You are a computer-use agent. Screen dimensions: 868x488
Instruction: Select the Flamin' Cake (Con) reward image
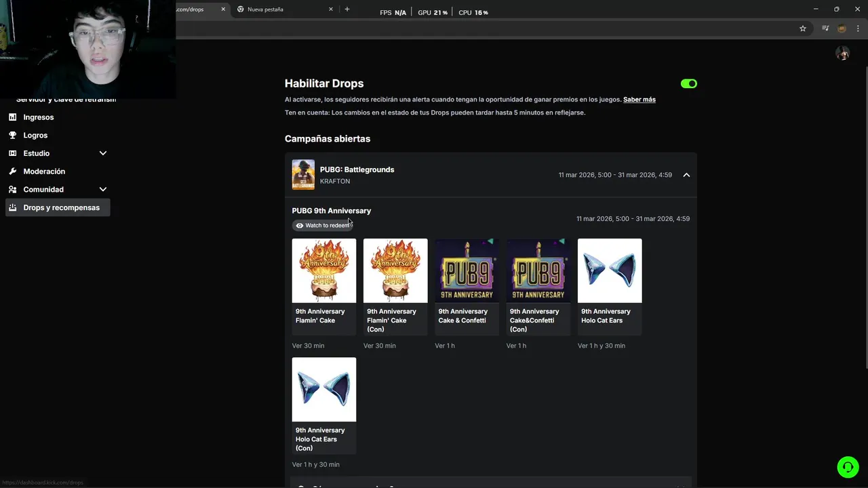pyautogui.click(x=395, y=270)
